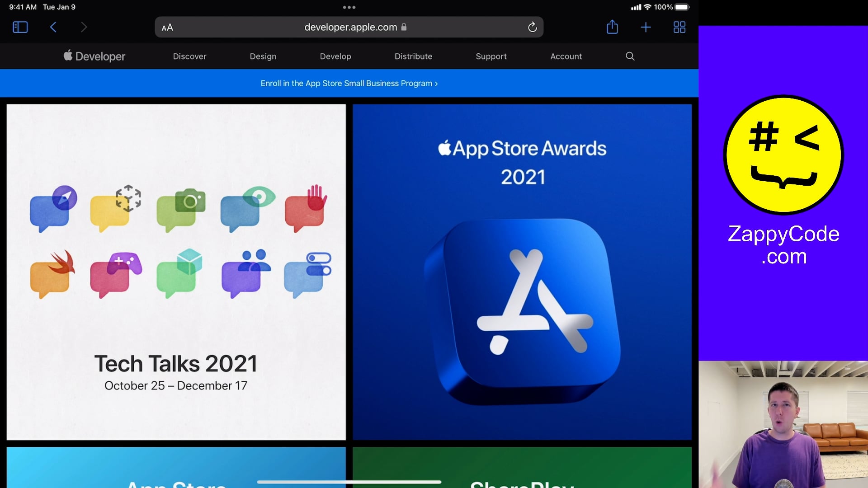This screenshot has height=488, width=868.
Task: Go back to the previous page
Action: click(53, 27)
